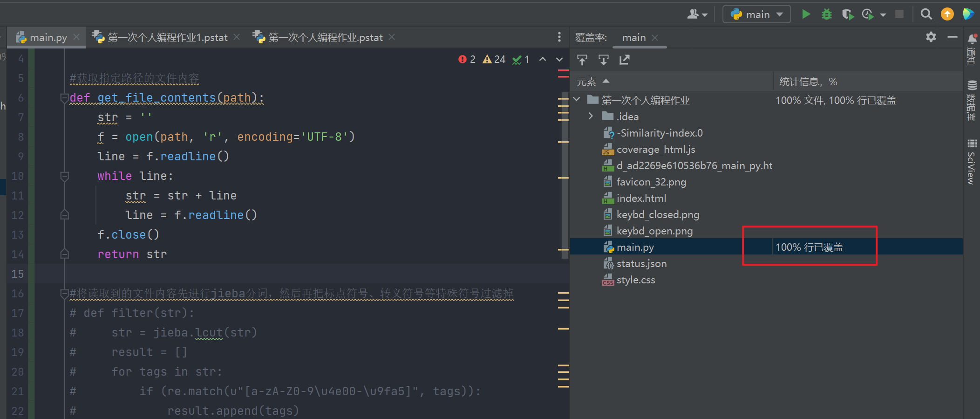Screen dimensions: 980x419
Task: Run the main configuration
Action: click(806, 14)
